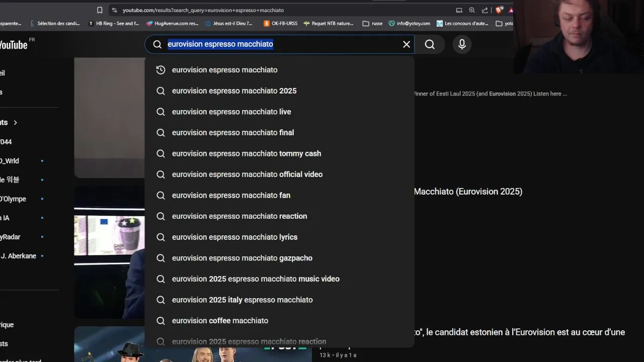Open bookmark 'info@yotoy.com'
This screenshot has width=644, height=362.
(x=409, y=23)
